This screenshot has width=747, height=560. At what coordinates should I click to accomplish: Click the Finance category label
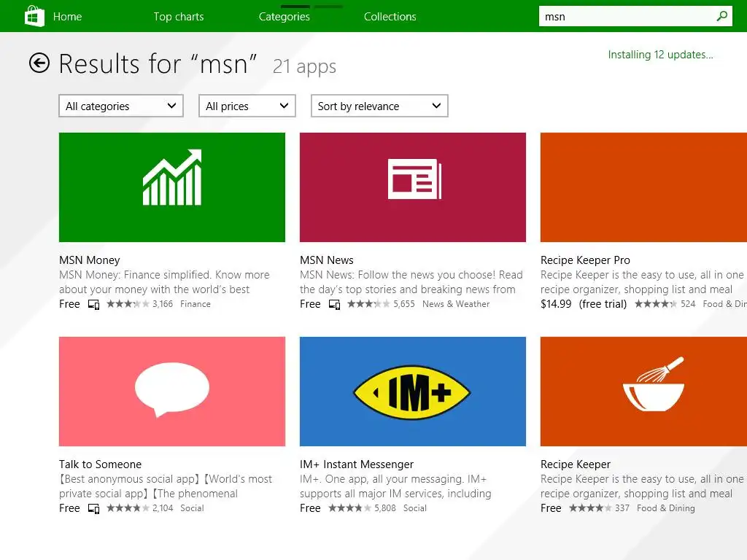196,304
